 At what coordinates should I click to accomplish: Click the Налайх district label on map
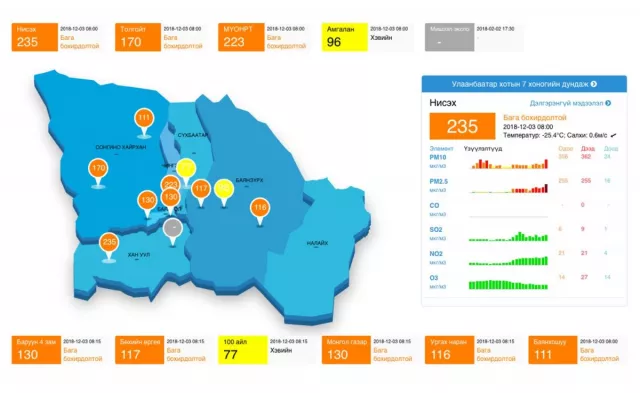pyautogui.click(x=317, y=243)
